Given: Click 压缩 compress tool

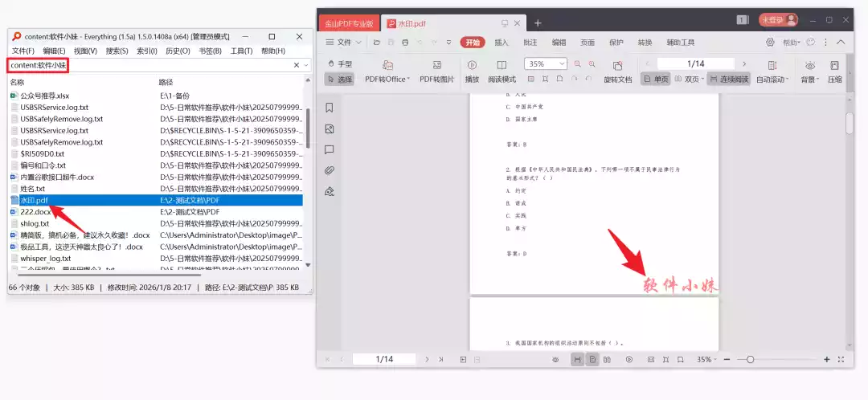Looking at the screenshot, I should 835,72.
